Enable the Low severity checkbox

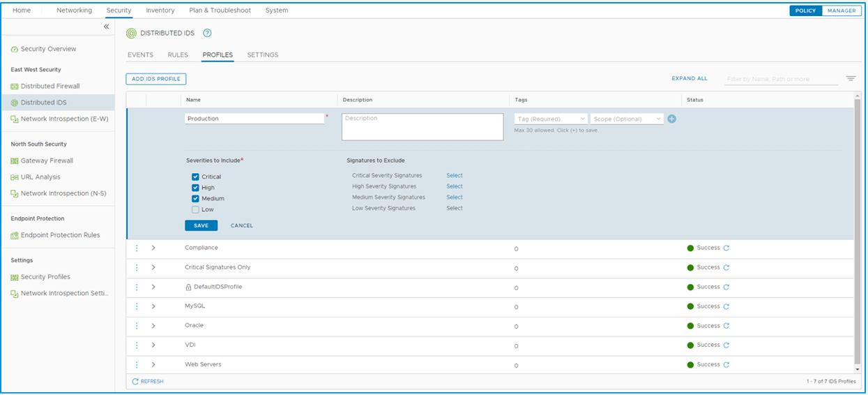(195, 210)
